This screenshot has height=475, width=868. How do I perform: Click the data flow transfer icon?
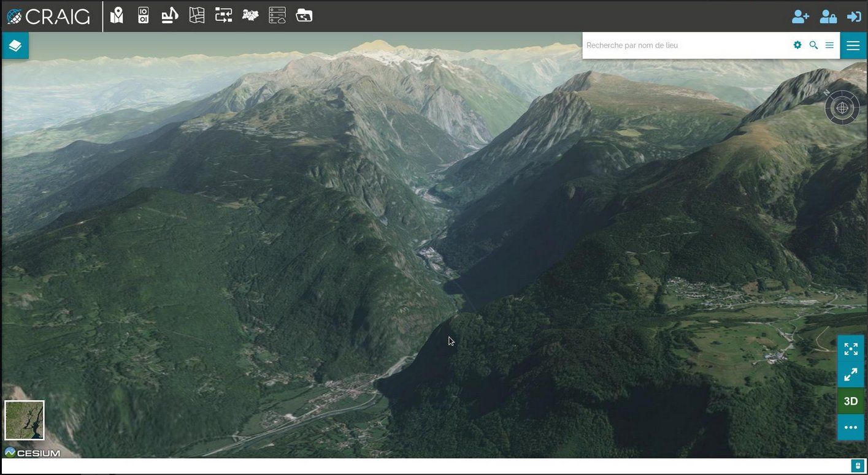[x=223, y=15]
